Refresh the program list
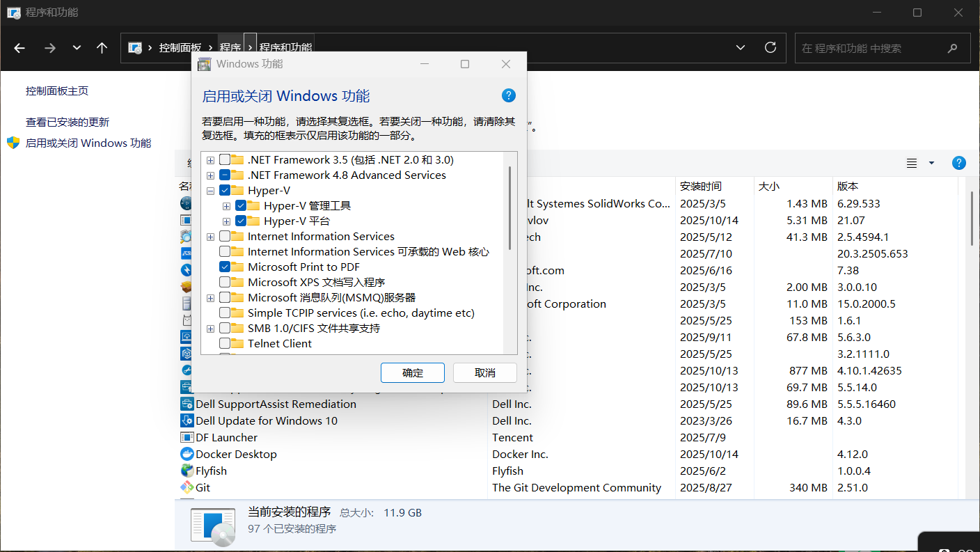The width and height of the screenshot is (980, 552). 770,47
